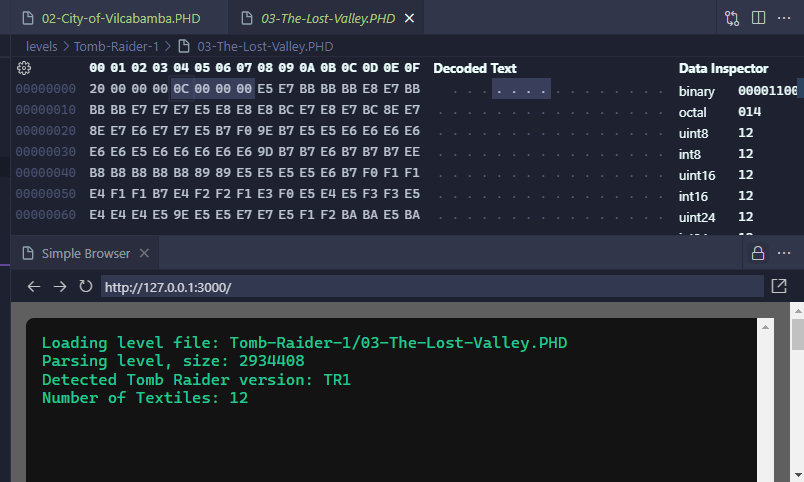Click offset label 00000010
Screen dimensions: 804x482
[x=46, y=110]
